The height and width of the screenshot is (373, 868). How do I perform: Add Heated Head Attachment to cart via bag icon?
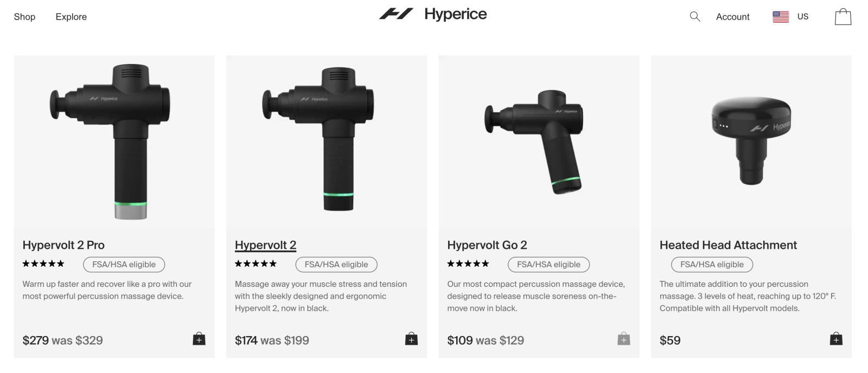837,339
